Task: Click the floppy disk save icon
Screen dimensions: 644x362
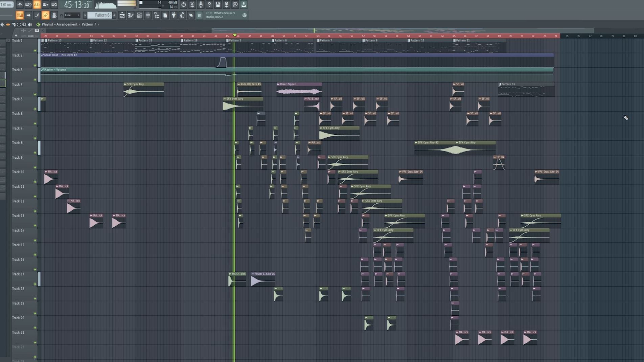Action: click(218, 5)
